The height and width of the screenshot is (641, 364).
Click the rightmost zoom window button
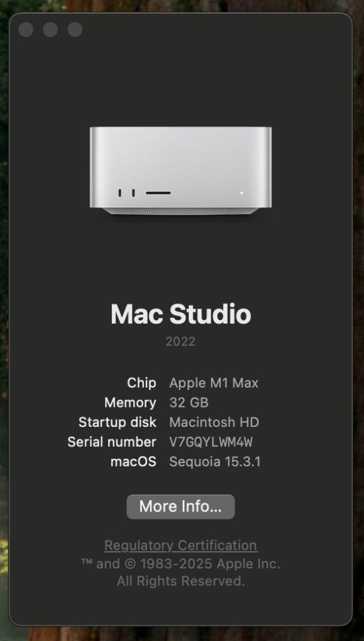(75, 29)
